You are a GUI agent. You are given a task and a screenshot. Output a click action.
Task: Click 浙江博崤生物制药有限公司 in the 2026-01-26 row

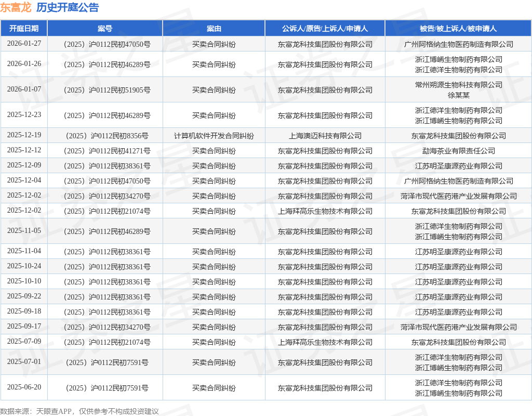pyautogui.click(x=459, y=59)
